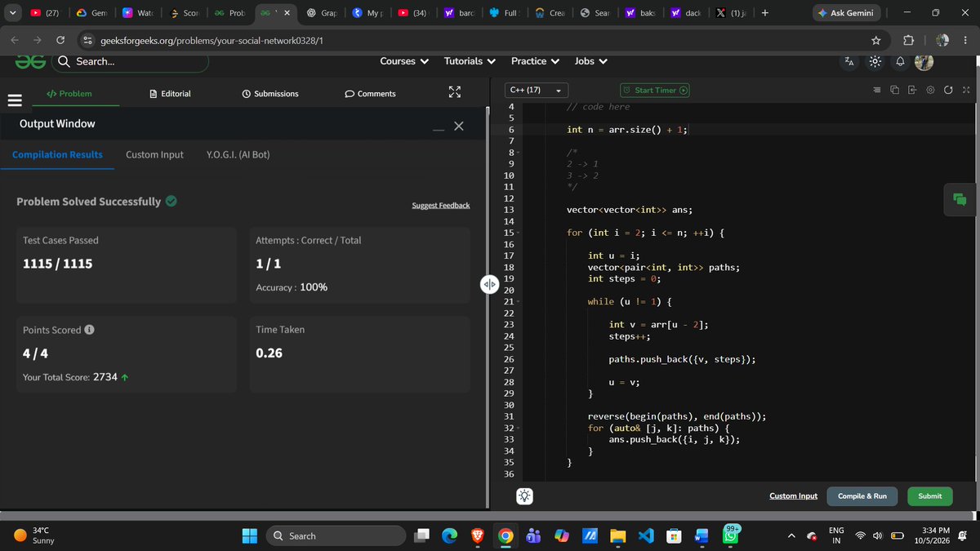This screenshot has width=980, height=551.
Task: Select the Compilation Results tab
Action: (x=57, y=154)
